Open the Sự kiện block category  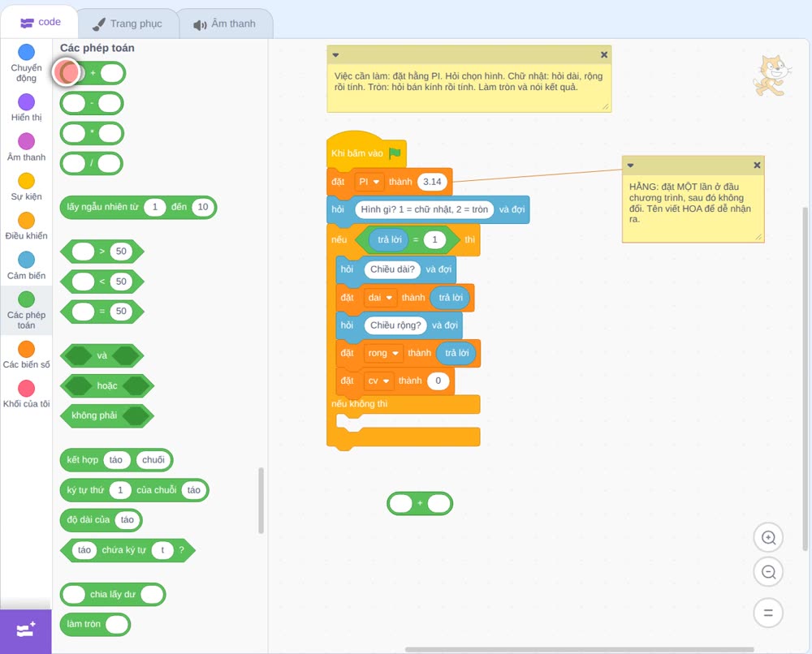27,187
